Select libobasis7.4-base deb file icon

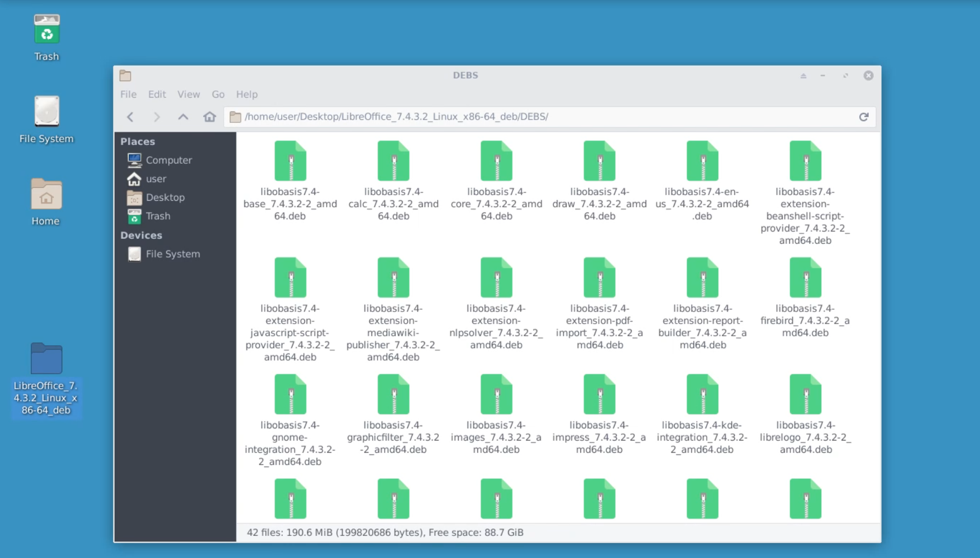point(290,161)
